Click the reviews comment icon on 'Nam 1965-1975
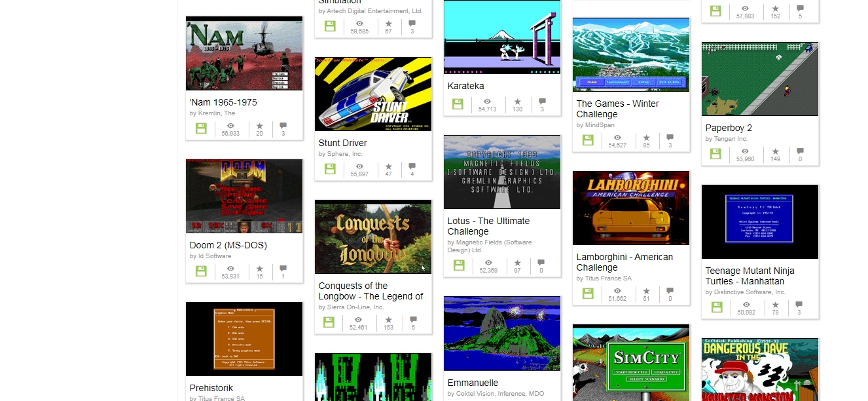Viewport: 868px width, 401px height. tap(283, 125)
